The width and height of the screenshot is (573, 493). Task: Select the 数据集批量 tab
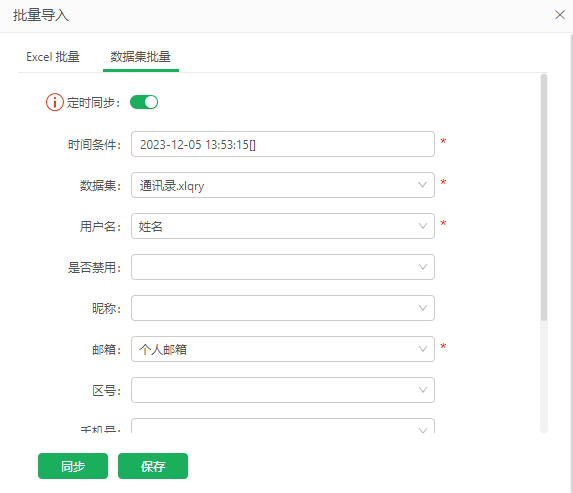coord(141,57)
